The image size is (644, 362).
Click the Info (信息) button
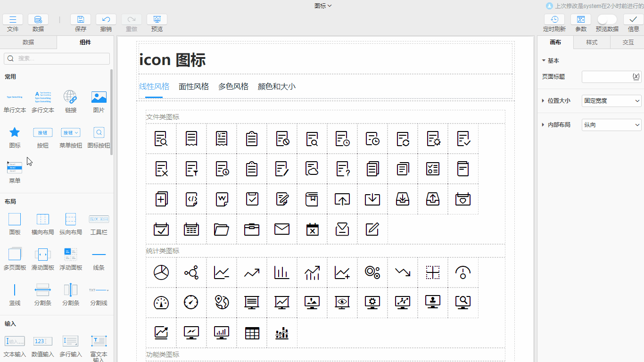point(634,20)
